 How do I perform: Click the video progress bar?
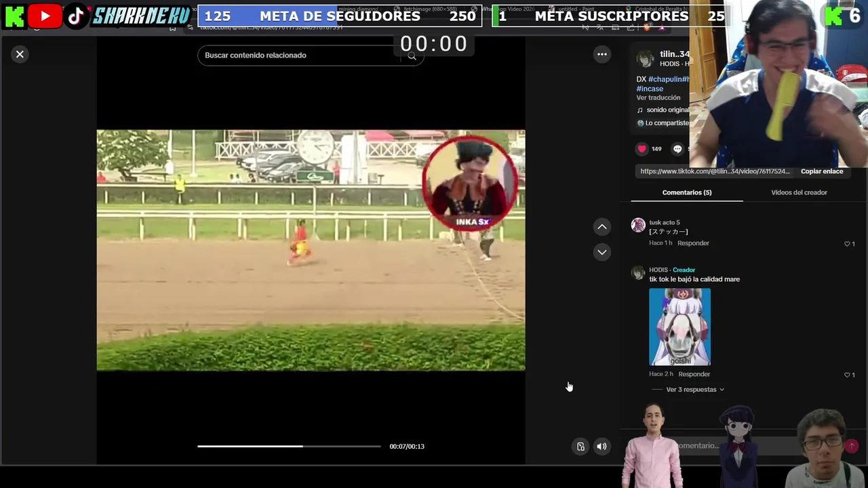pos(289,446)
